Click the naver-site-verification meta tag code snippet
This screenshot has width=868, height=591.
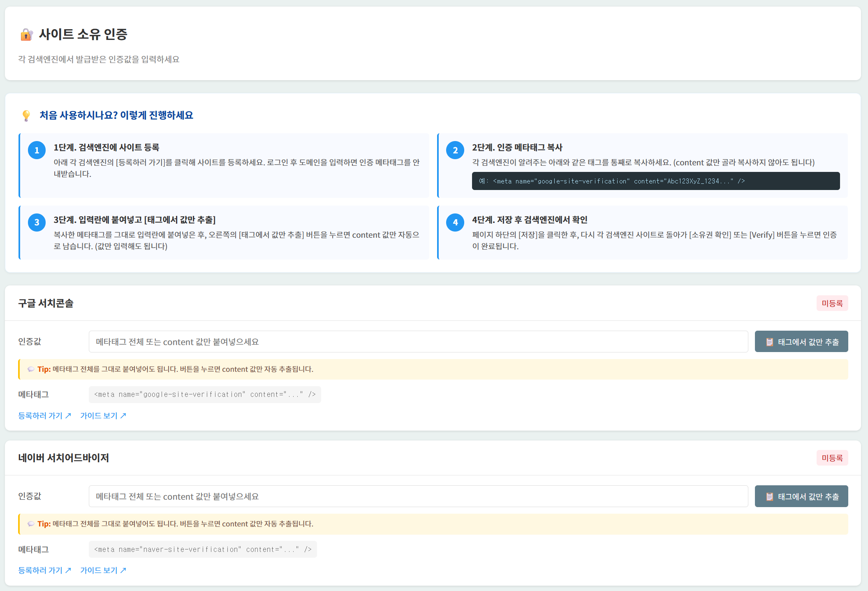[x=203, y=549]
